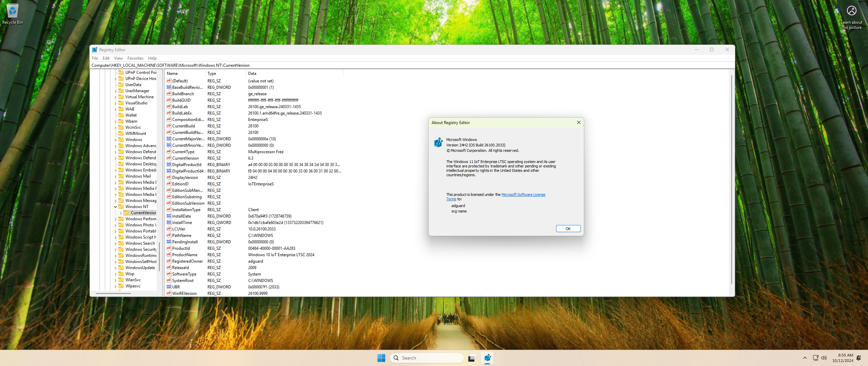This screenshot has width=868, height=366.
Task: Click OK in About Registry Editor
Action: [x=568, y=229]
